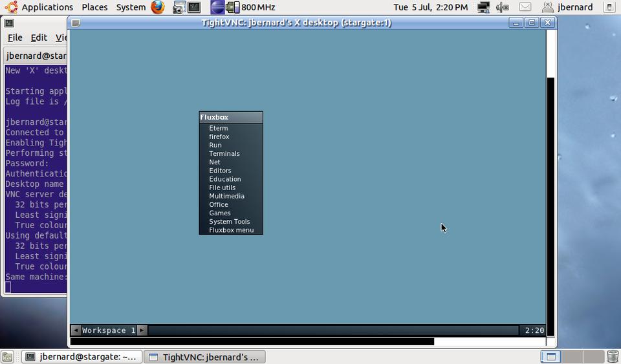Screen dimensions: 621x364
Task: Open the jbernard user status menu
Action: (567, 7)
